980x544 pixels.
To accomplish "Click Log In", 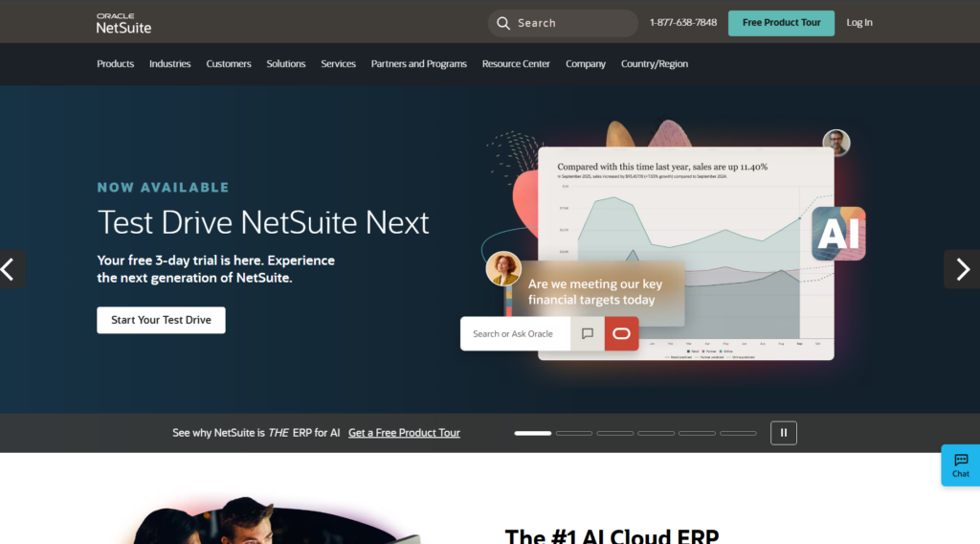I will coord(858,23).
